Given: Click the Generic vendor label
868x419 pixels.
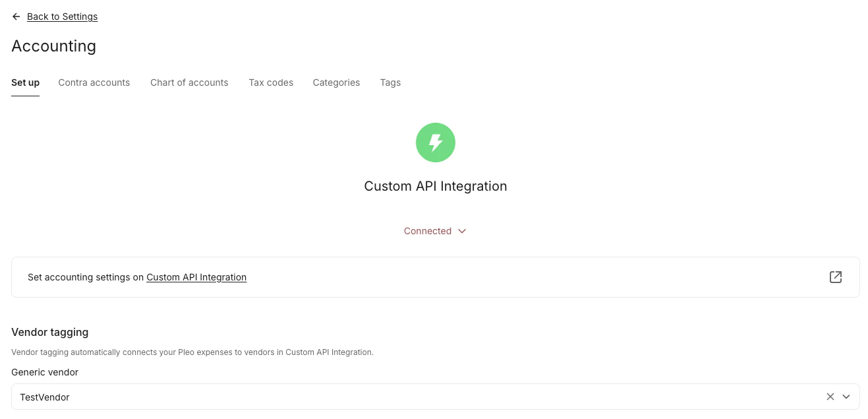Looking at the screenshot, I should click(45, 372).
